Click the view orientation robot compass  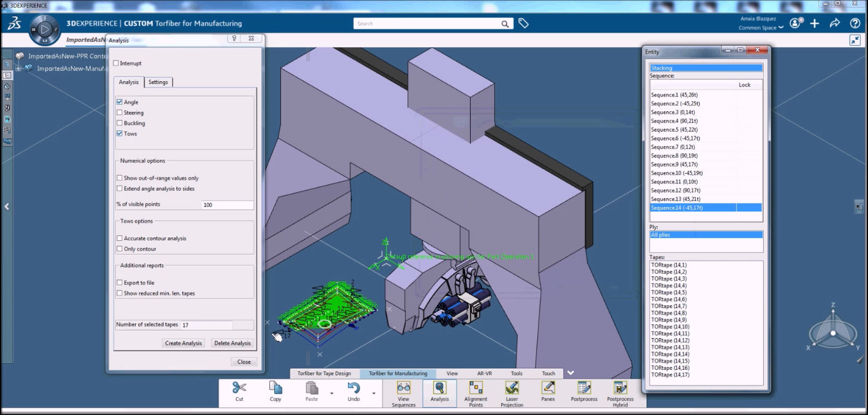(833, 333)
